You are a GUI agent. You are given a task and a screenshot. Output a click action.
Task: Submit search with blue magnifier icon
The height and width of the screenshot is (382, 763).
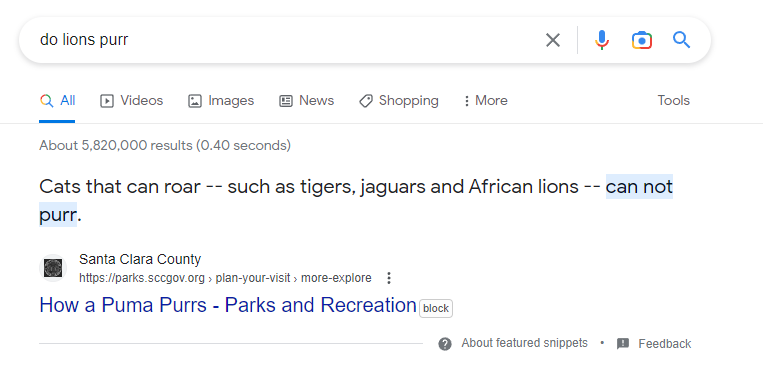coord(681,40)
